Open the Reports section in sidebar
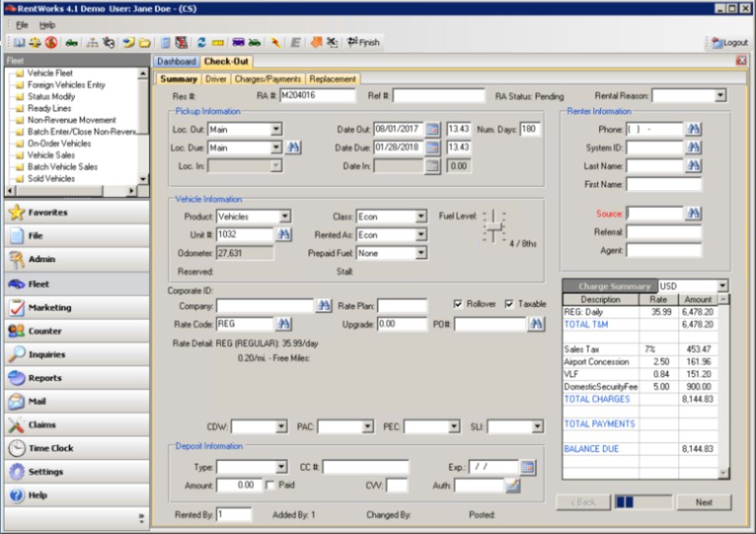This screenshot has height=534, width=756. tap(77, 378)
